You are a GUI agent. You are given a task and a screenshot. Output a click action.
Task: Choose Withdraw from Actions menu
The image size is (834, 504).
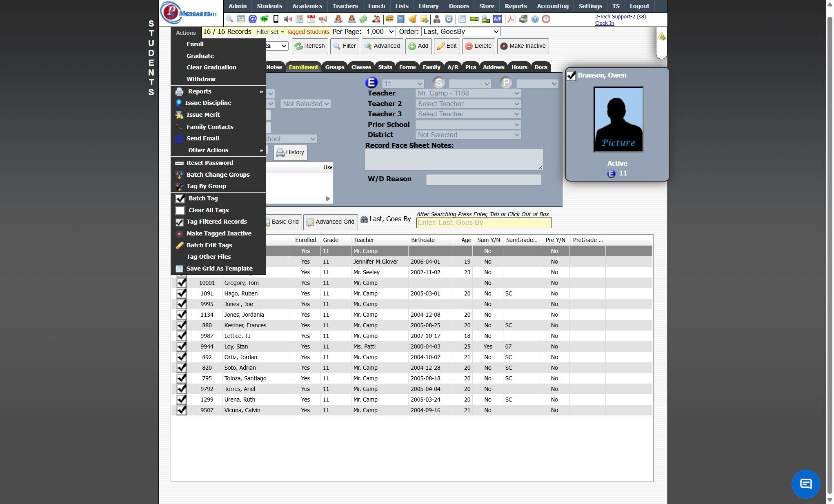click(201, 79)
